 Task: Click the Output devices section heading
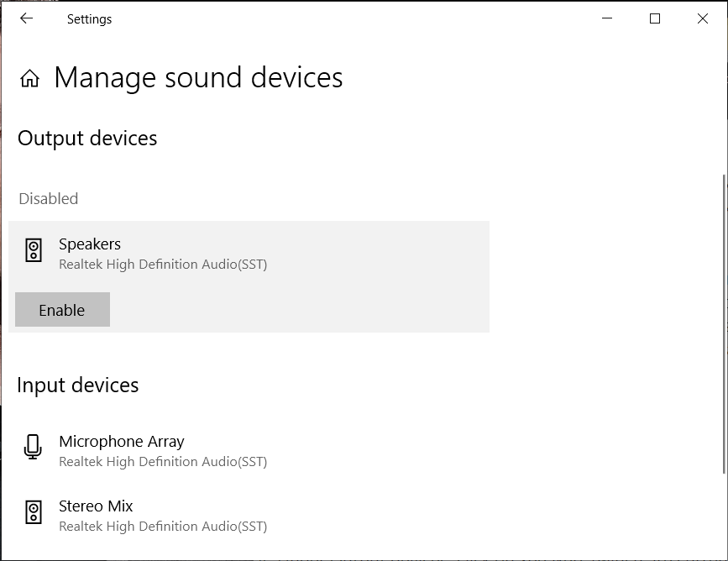click(x=87, y=139)
